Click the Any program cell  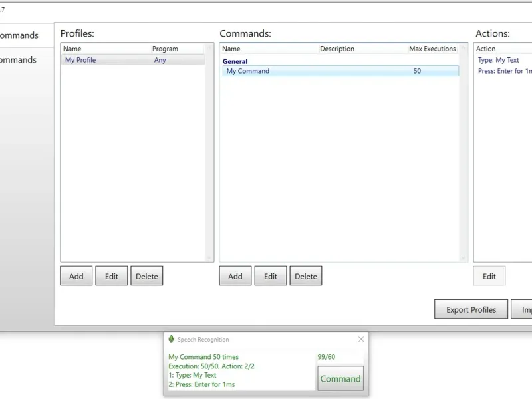pos(160,60)
